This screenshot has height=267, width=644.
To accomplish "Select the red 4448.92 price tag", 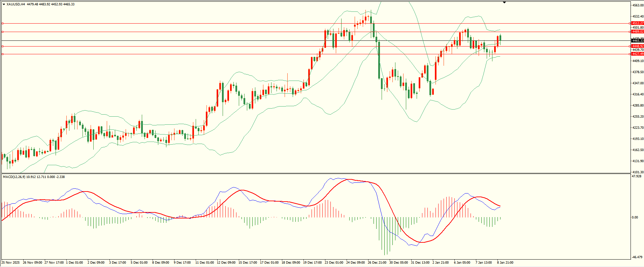I will coord(637,46).
